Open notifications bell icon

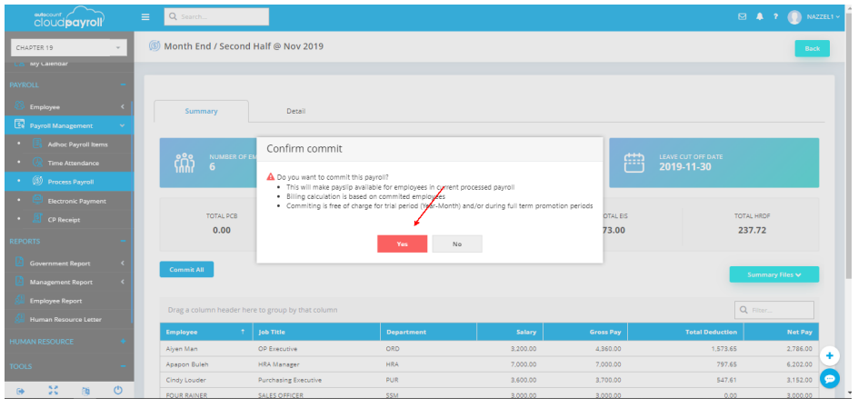tap(759, 16)
